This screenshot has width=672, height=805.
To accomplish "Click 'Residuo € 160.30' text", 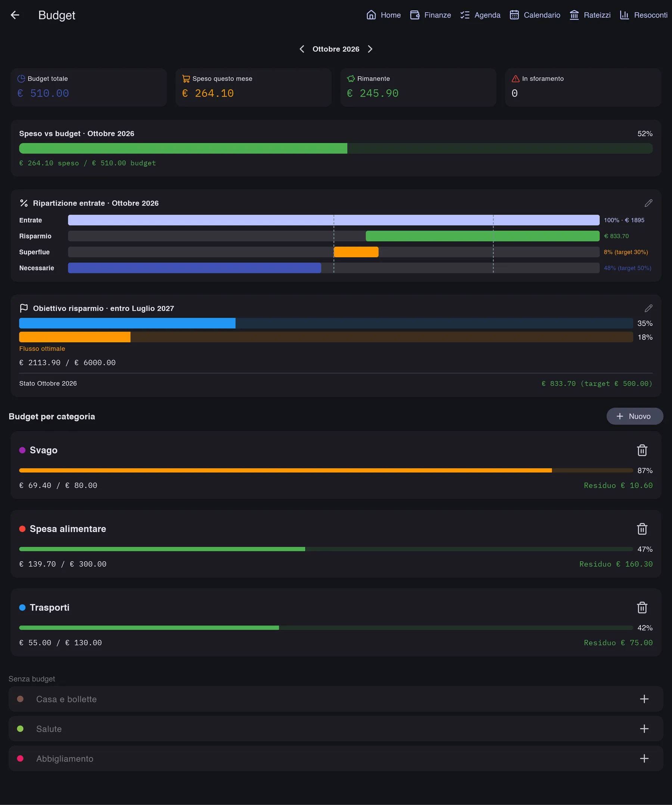I will [616, 564].
